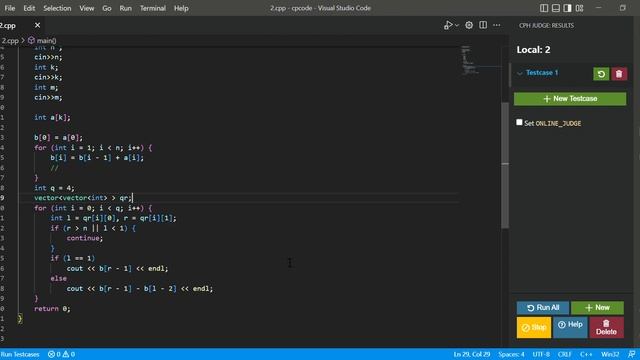Viewport: 640px width, 360px height.
Task: Place cursor on 'continue;' line
Action: (84, 238)
